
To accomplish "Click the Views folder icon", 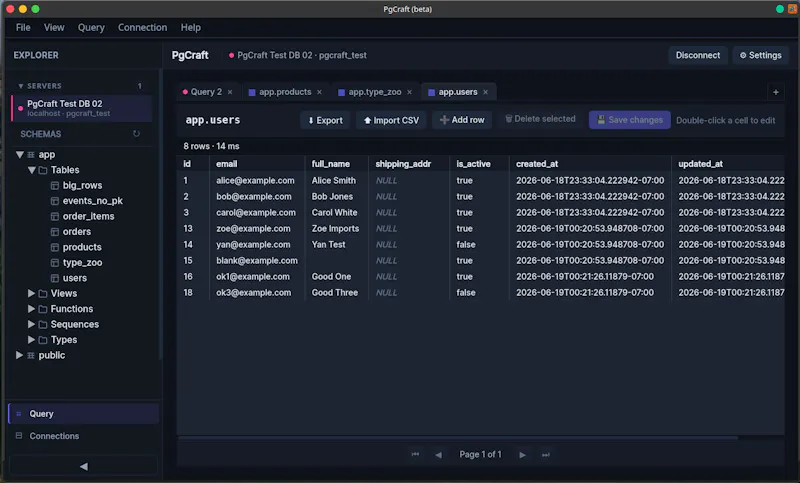I will [43, 294].
